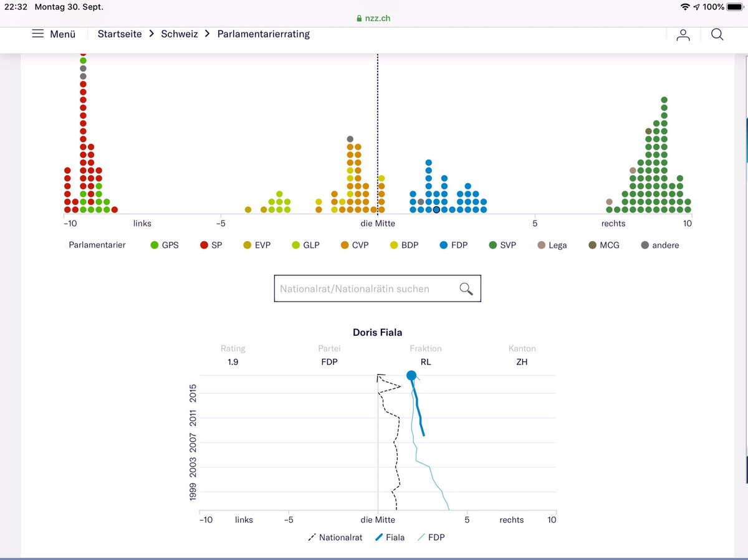Click the topmost SVP dot in the tallest column
The width and height of the screenshot is (748, 560).
(x=664, y=100)
